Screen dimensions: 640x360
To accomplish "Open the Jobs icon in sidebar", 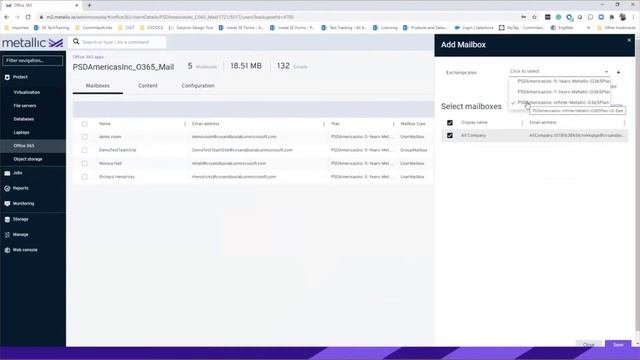I will pyautogui.click(x=7, y=173).
